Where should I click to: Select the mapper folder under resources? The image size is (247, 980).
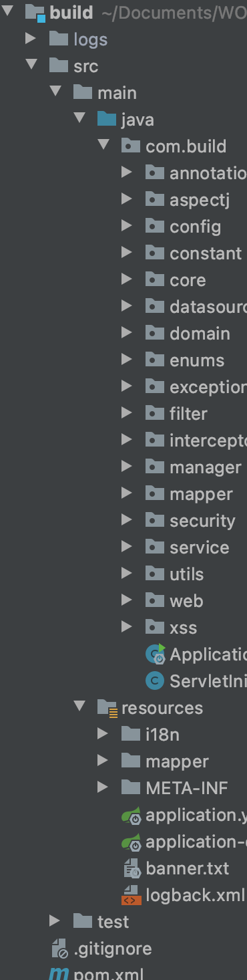click(177, 761)
